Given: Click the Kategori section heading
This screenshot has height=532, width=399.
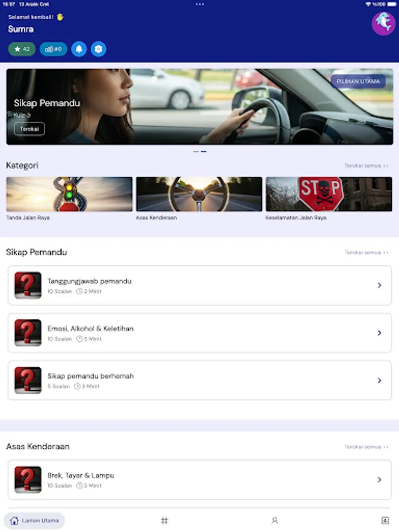Looking at the screenshot, I should pyautogui.click(x=22, y=166).
